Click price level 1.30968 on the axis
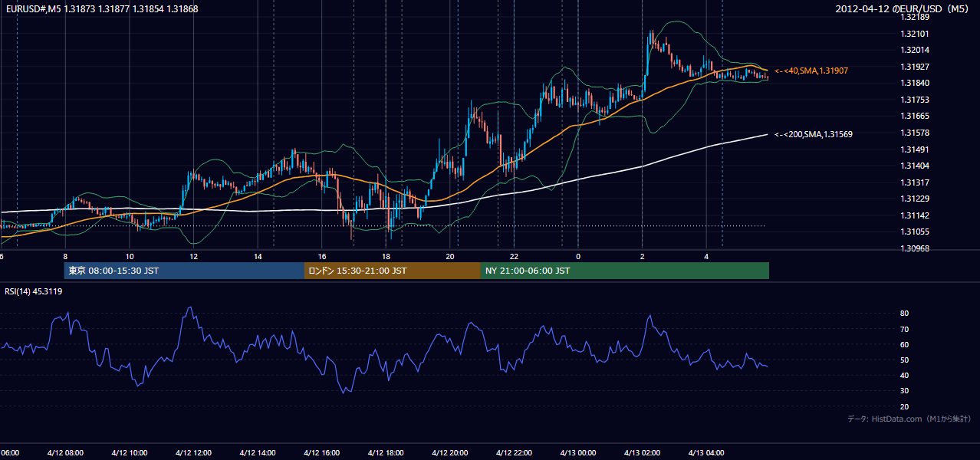The width and height of the screenshot is (980, 460). click(915, 248)
